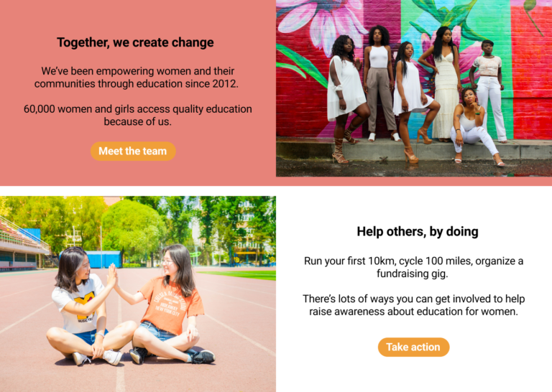Click the "Run your first 10km" paragraph
The image size is (552, 392).
click(414, 267)
